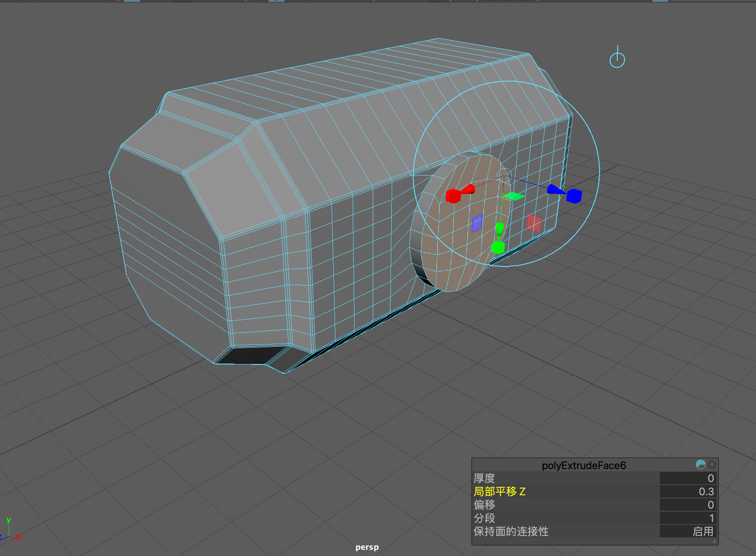
Task: Click the red X-axis translate arrow cone
Action: [x=468, y=189]
